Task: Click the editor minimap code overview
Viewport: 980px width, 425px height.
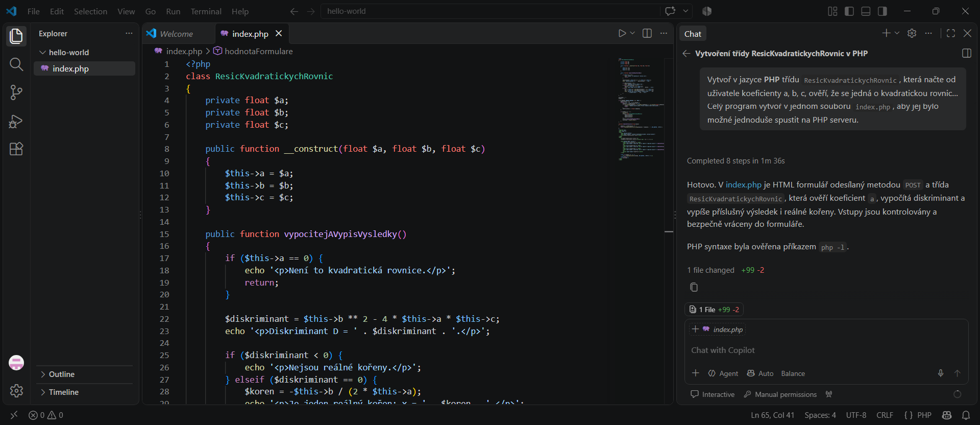Action: tap(641, 109)
